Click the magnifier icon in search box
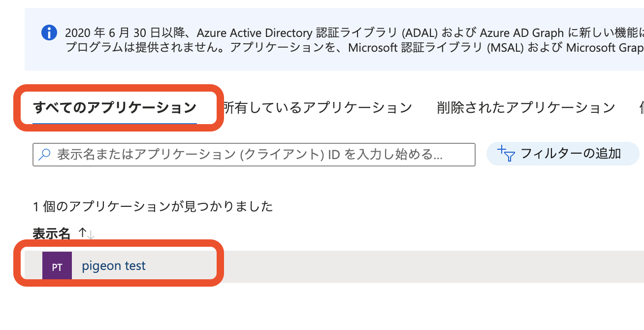The height and width of the screenshot is (330, 644). [x=45, y=155]
